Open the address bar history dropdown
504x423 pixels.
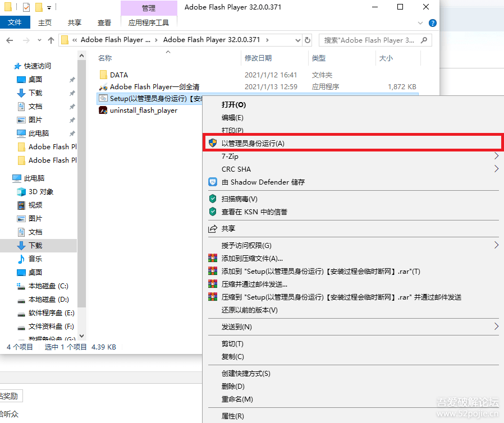[x=297, y=40]
